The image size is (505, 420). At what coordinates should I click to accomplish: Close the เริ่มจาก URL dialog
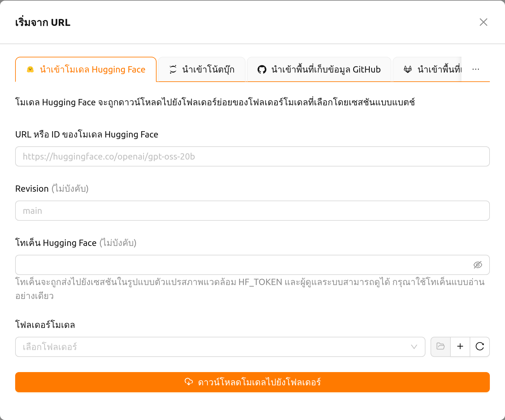(x=483, y=22)
